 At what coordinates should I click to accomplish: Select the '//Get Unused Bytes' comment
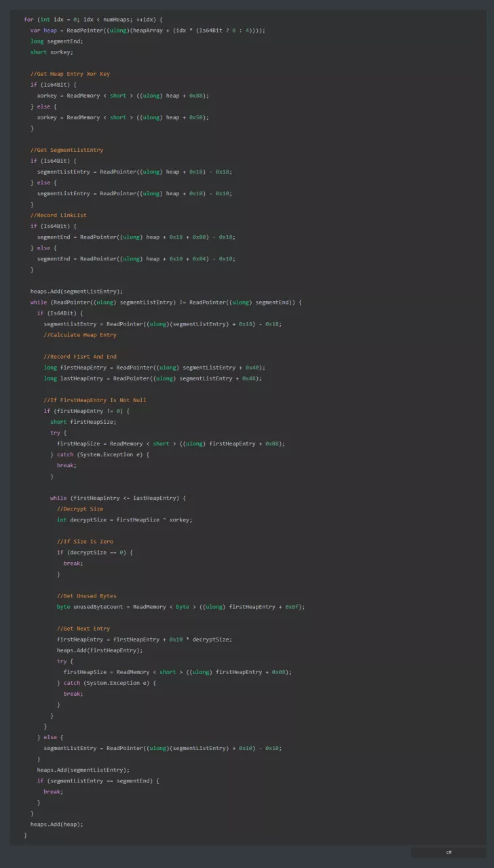pos(87,595)
